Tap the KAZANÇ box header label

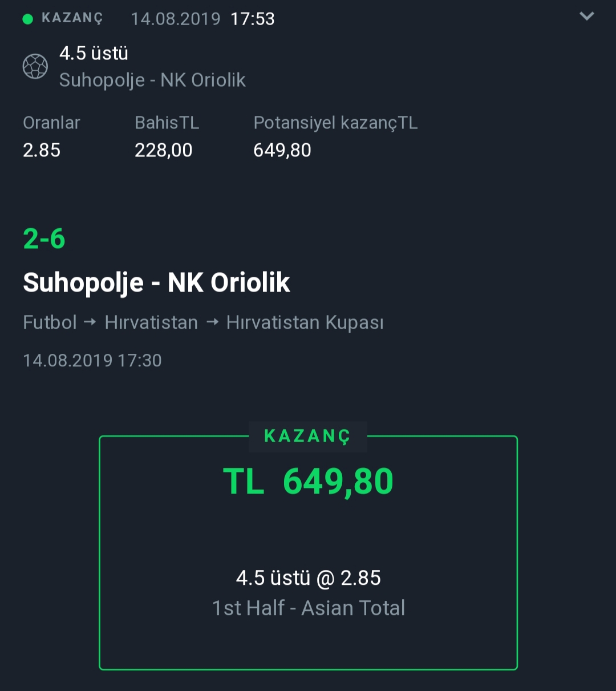pyautogui.click(x=307, y=437)
